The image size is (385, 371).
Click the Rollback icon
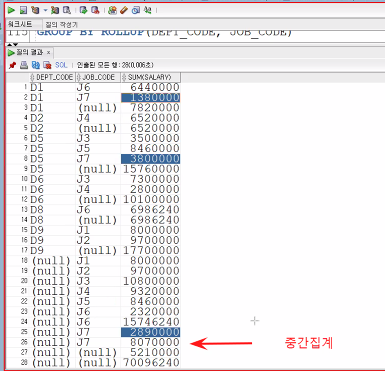(95, 10)
